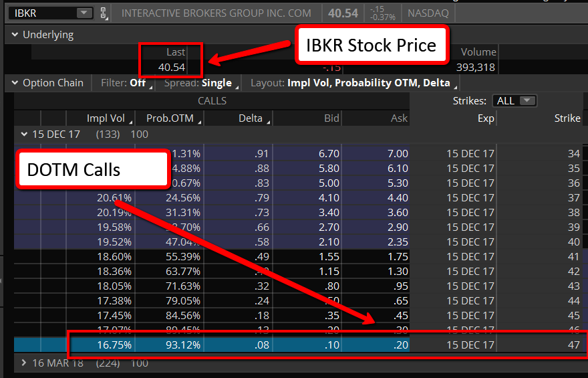Collapse the Underlying section
The height and width of the screenshot is (378, 588).
[x=15, y=35]
